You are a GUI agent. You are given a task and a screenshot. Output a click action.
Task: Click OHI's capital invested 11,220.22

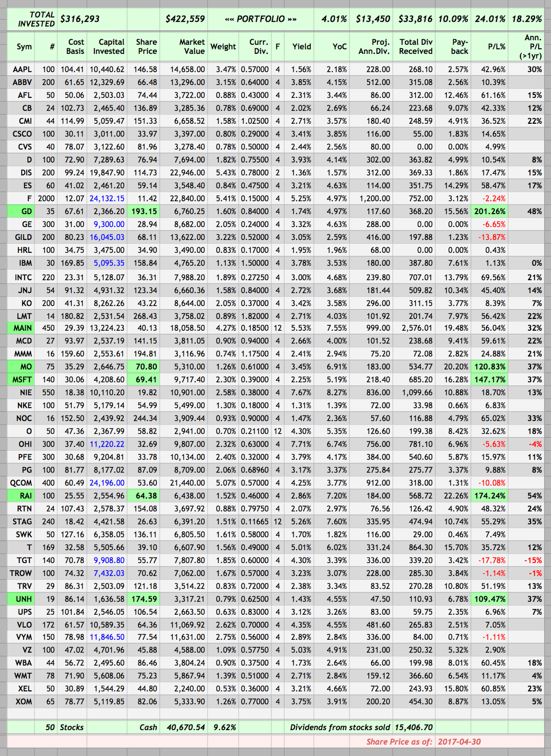click(x=107, y=444)
